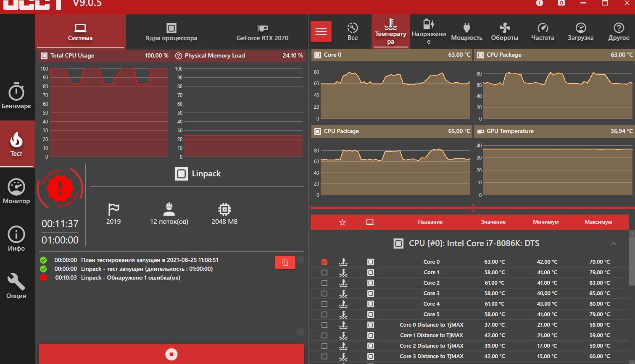Image resolution: width=635 pixels, height=364 pixels.
Task: Check the Core 3 checkbox
Action: click(x=324, y=293)
